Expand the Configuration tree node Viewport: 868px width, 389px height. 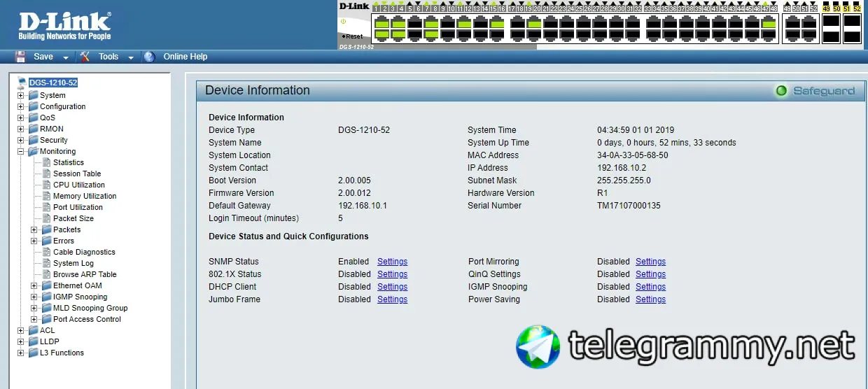[21, 106]
